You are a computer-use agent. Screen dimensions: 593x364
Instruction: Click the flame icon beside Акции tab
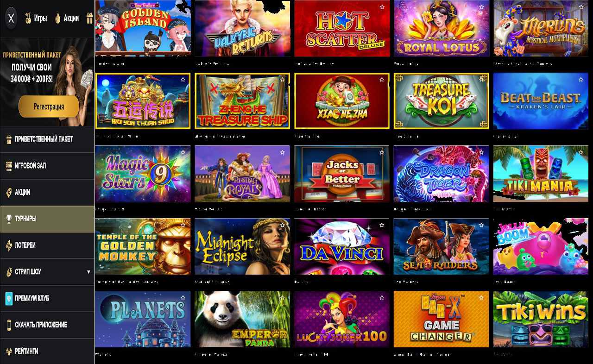[58, 19]
